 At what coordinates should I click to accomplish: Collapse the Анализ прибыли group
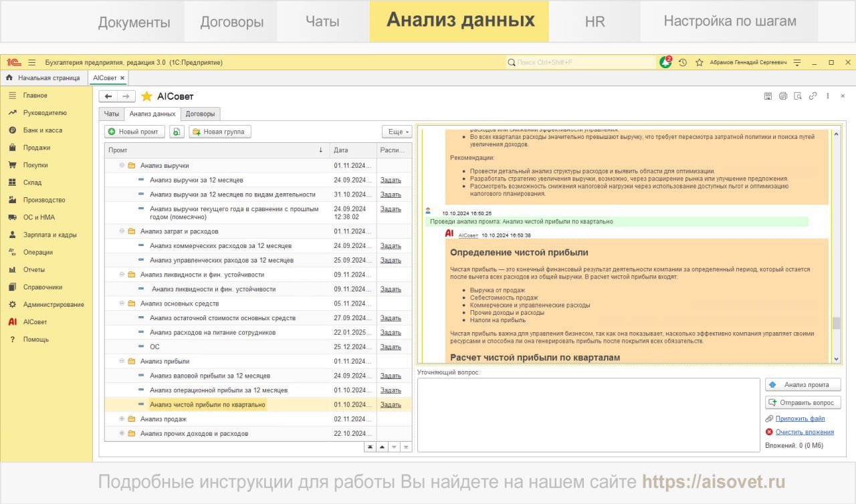(x=122, y=361)
